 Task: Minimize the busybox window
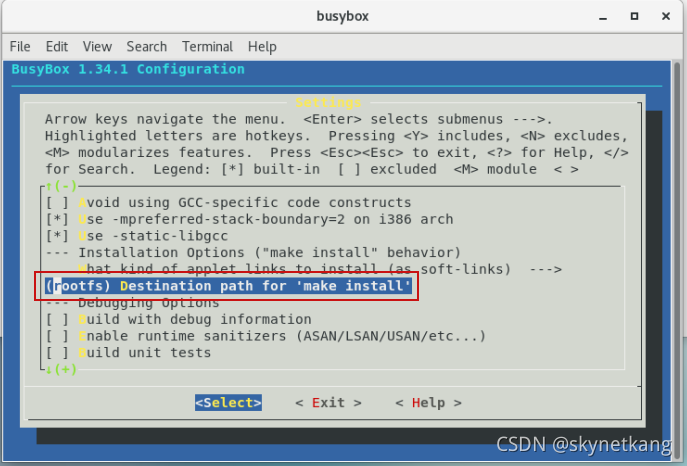tap(603, 17)
